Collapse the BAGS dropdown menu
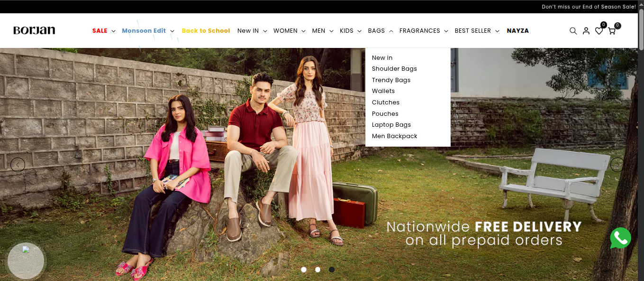Viewport: 644px width, 281px height. (381, 31)
